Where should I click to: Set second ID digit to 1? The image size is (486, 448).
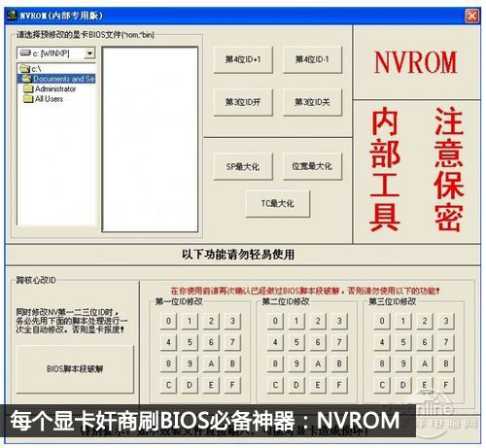click(296, 321)
